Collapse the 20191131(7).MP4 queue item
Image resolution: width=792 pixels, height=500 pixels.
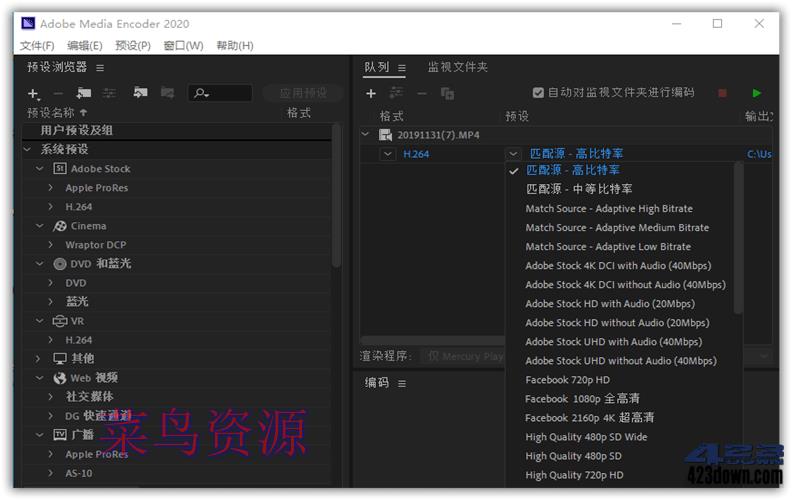pos(365,134)
